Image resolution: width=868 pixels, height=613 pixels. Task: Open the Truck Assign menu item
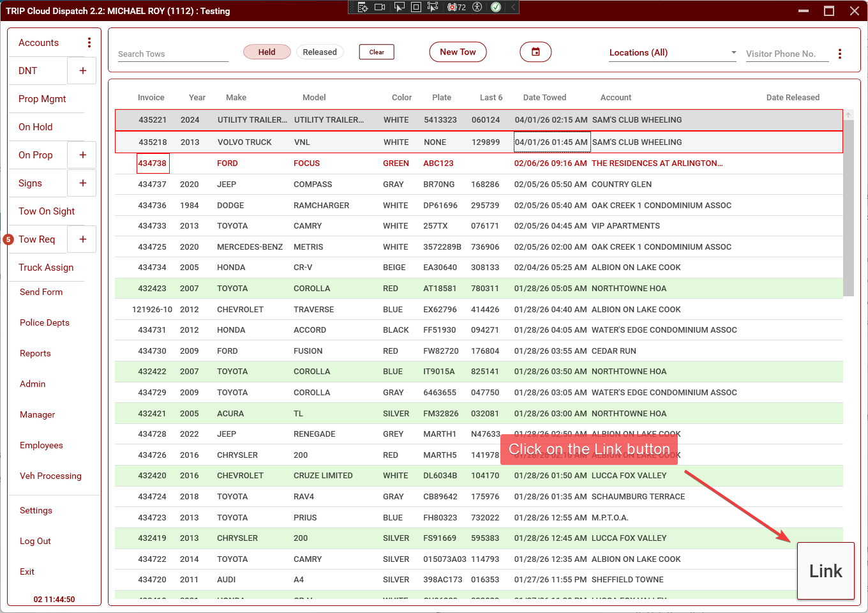pos(46,268)
